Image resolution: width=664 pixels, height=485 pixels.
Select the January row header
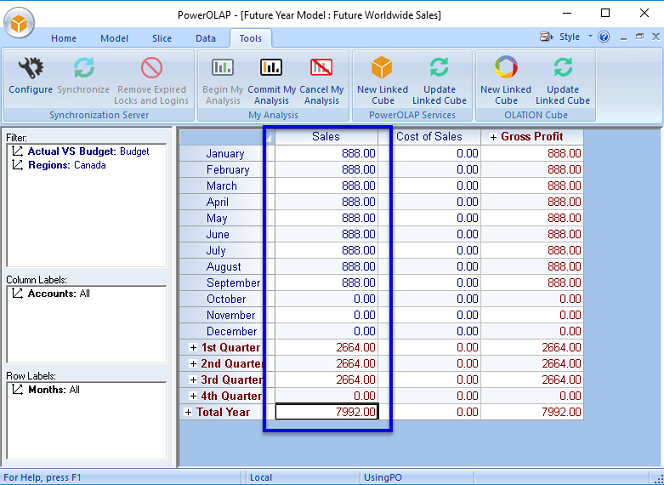point(227,153)
